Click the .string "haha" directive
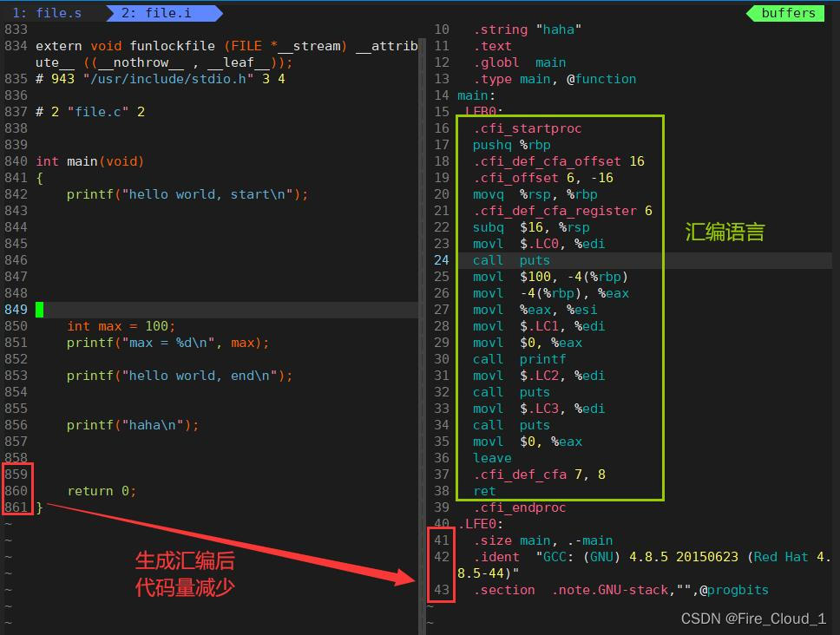840x635 pixels. click(x=527, y=29)
